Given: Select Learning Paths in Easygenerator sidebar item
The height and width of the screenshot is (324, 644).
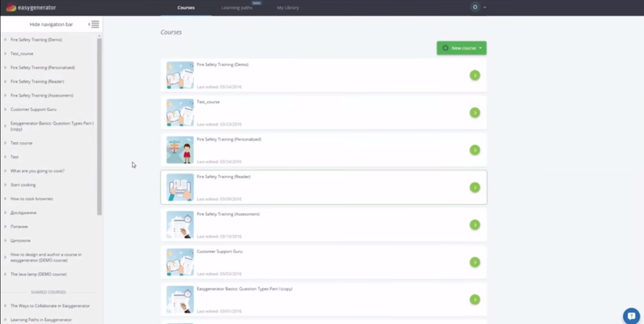Looking at the screenshot, I should tap(41, 319).
